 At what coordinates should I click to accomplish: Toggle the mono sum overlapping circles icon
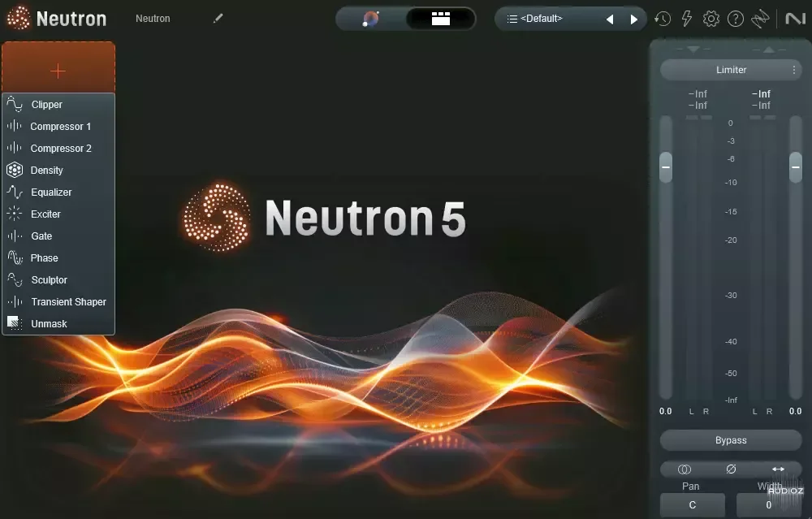pyautogui.click(x=684, y=469)
